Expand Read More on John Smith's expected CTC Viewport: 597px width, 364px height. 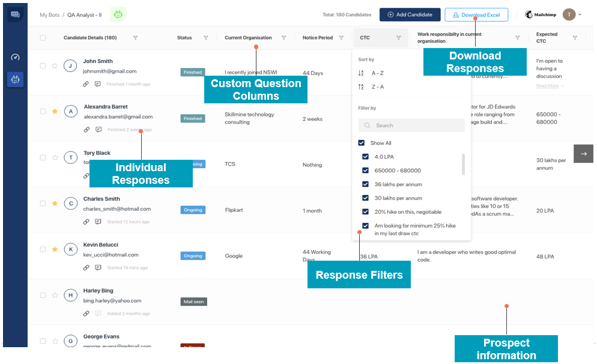[x=550, y=86]
